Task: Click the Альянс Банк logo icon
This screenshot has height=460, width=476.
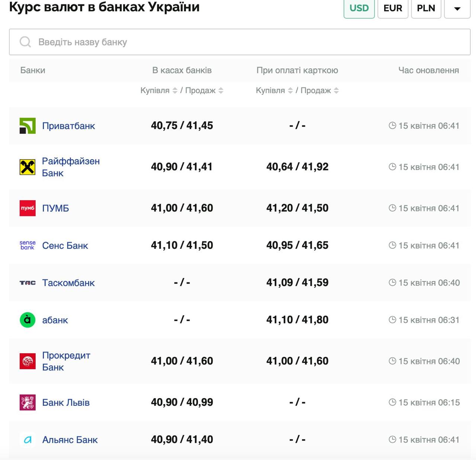Action: coord(28,440)
